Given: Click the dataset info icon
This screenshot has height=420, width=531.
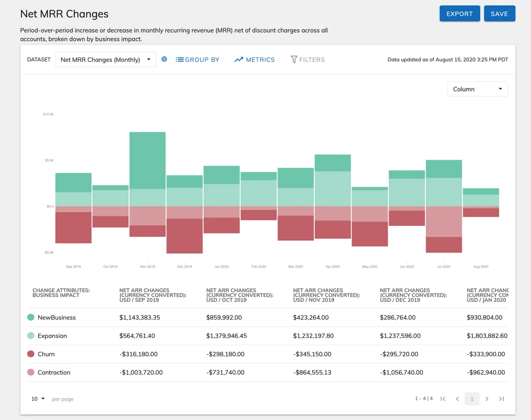Looking at the screenshot, I should pos(164,59).
